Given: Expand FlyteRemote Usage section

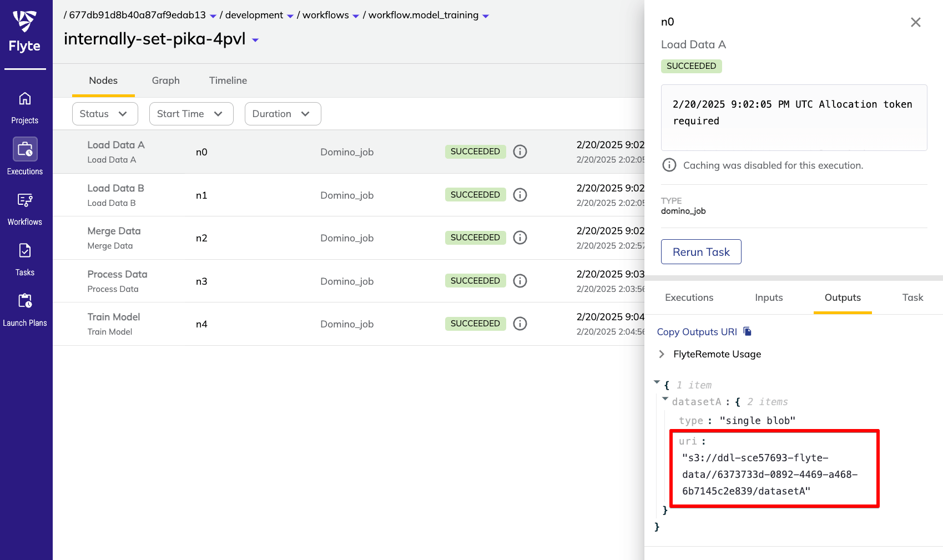Looking at the screenshot, I should click(662, 354).
